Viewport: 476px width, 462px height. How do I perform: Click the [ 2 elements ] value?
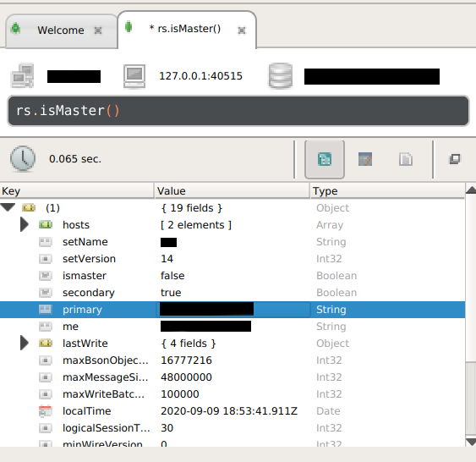click(196, 225)
